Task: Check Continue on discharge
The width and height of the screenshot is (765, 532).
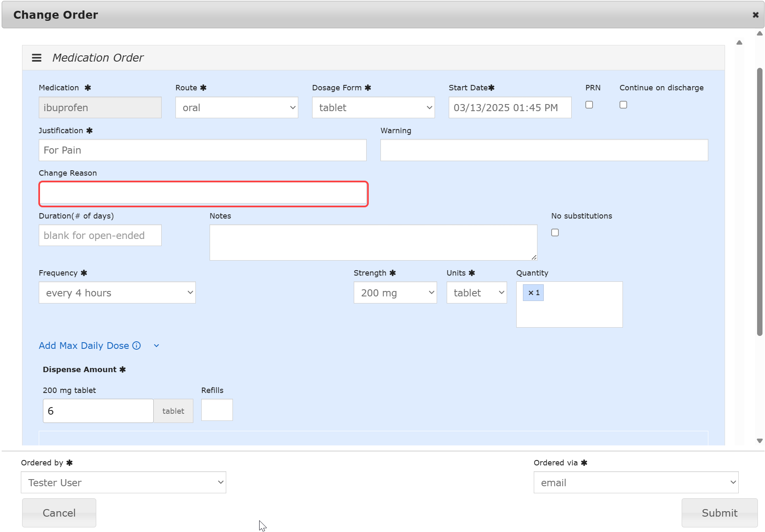Action: coord(623,105)
